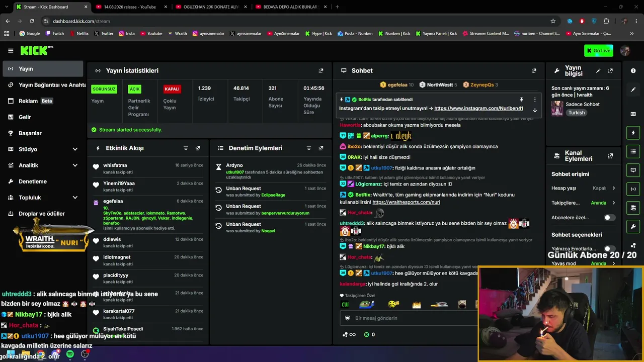Toggle the Yalnızca Emotlarla chat switch

point(609,249)
